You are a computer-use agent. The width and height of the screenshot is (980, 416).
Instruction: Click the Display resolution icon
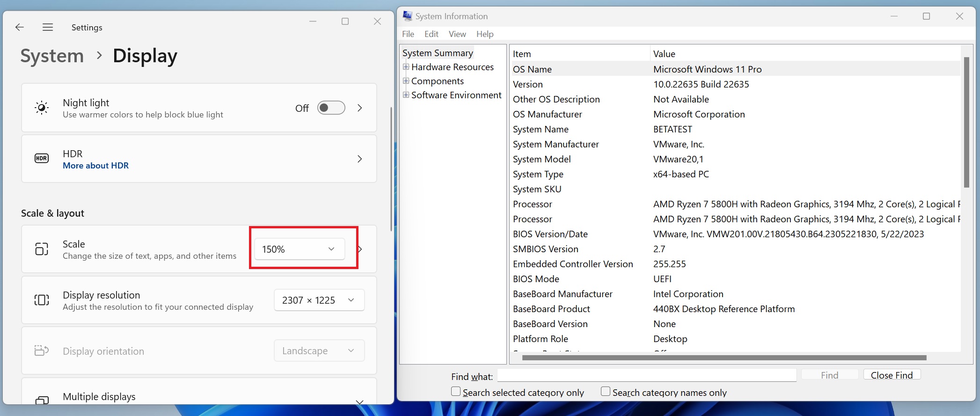[42, 300]
